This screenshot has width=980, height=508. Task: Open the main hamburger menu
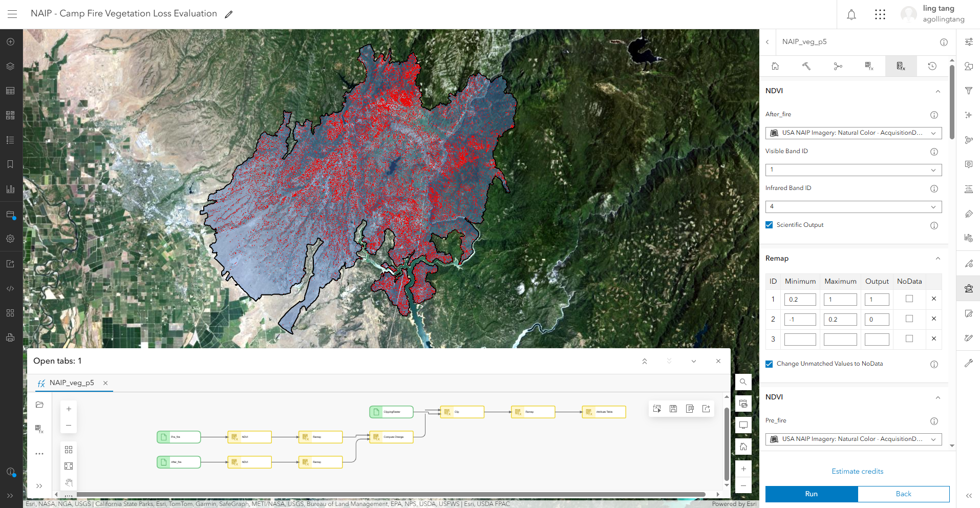click(12, 14)
